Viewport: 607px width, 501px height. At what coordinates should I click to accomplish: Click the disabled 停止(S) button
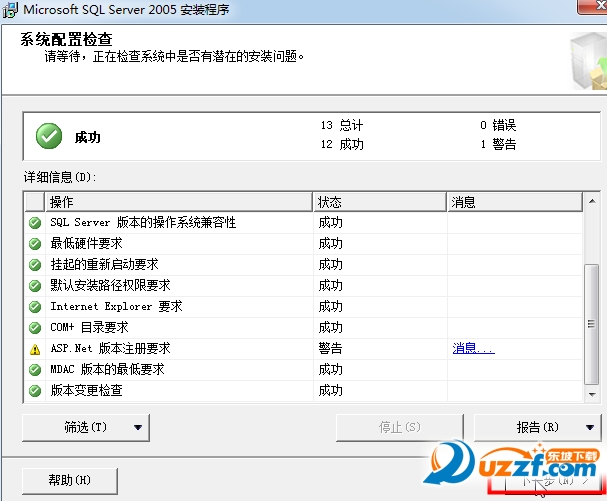(x=400, y=427)
